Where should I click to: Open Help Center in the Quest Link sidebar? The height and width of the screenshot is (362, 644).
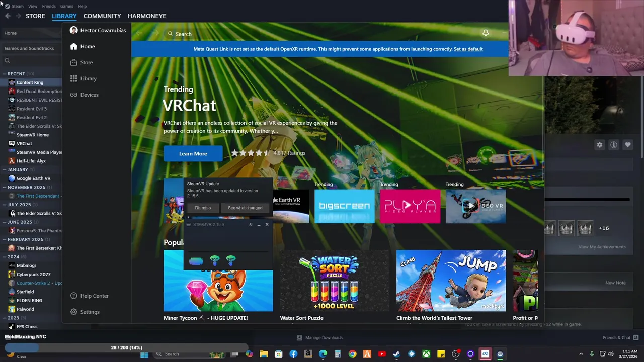(x=90, y=296)
